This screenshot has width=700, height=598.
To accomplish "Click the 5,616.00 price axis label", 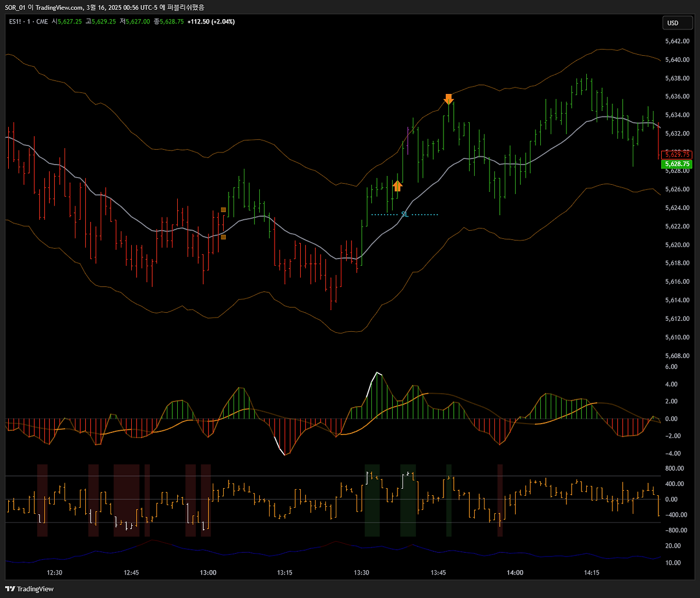I will pos(677,282).
